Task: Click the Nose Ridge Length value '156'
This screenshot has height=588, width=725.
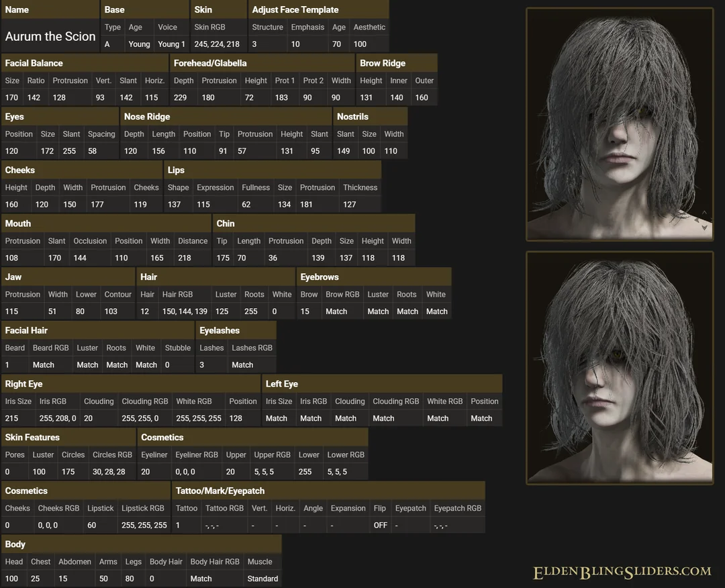Action: tap(158, 151)
